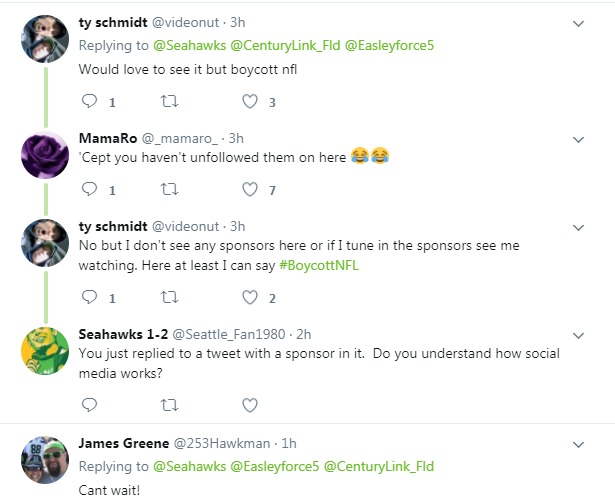Expand the menu arrow on MamaRo's tweet
The height and width of the screenshot is (504, 615).
click(578, 138)
